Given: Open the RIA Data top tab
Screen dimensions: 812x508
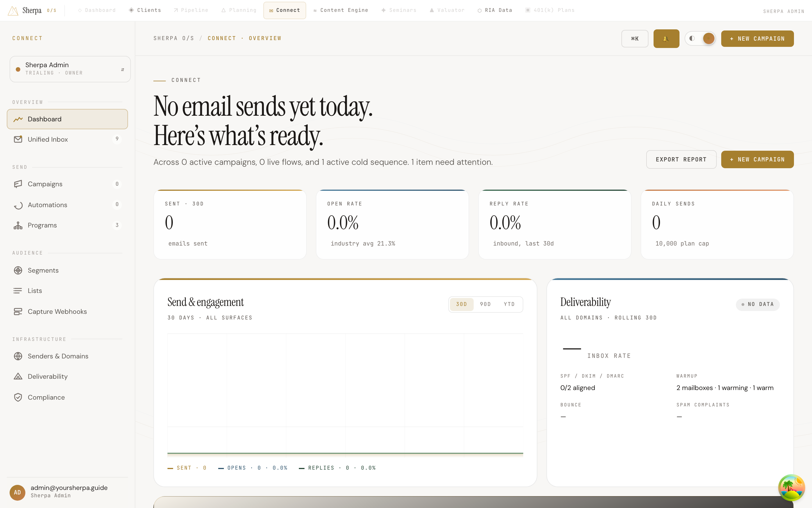Looking at the screenshot, I should click(495, 10).
